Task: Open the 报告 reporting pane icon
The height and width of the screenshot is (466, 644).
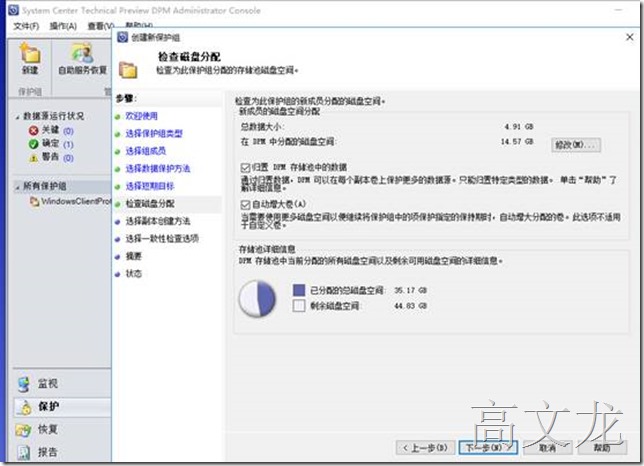Action: coord(24,452)
